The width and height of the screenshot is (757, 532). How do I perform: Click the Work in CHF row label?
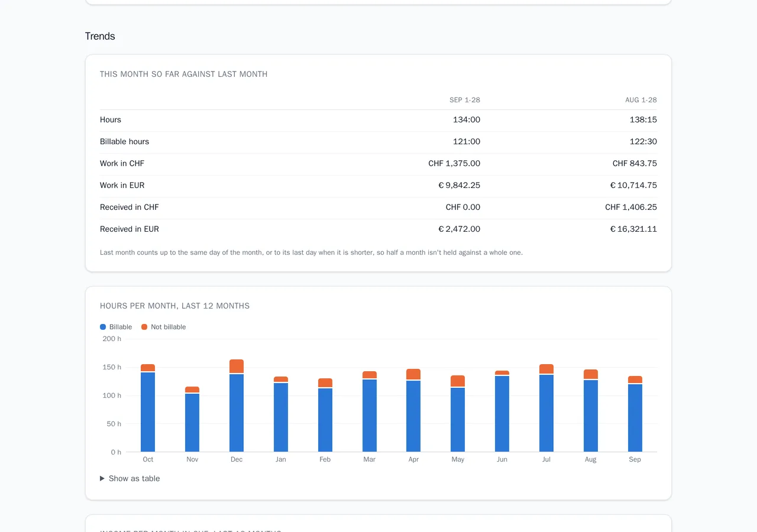click(122, 164)
